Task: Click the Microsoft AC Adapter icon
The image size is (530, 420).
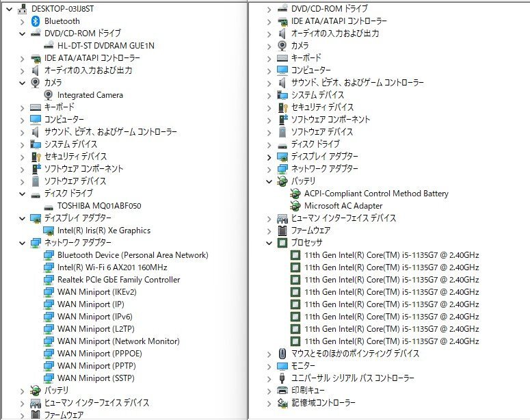Action: pyautogui.click(x=295, y=206)
